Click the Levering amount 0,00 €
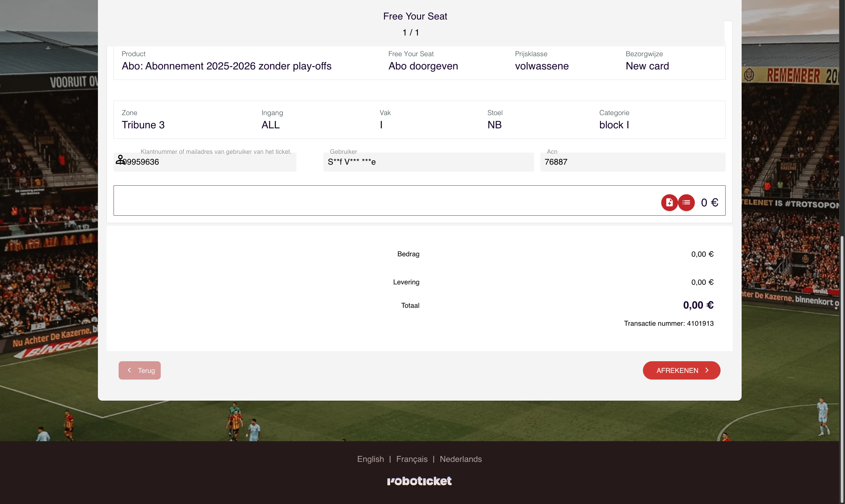845x504 pixels. (702, 282)
